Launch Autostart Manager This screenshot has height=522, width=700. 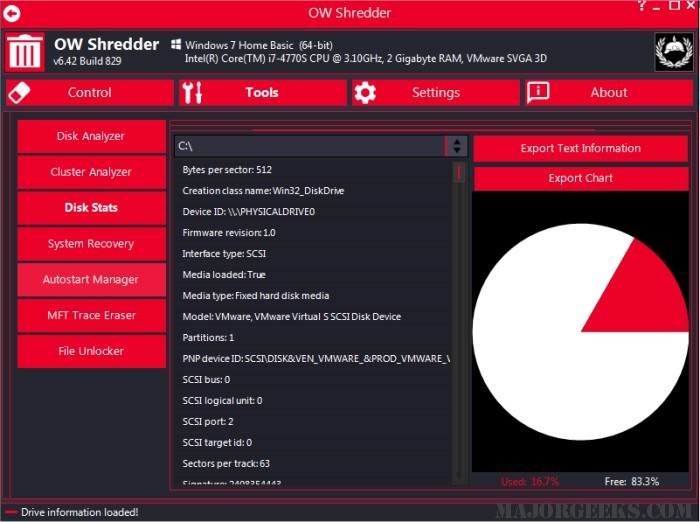92,280
